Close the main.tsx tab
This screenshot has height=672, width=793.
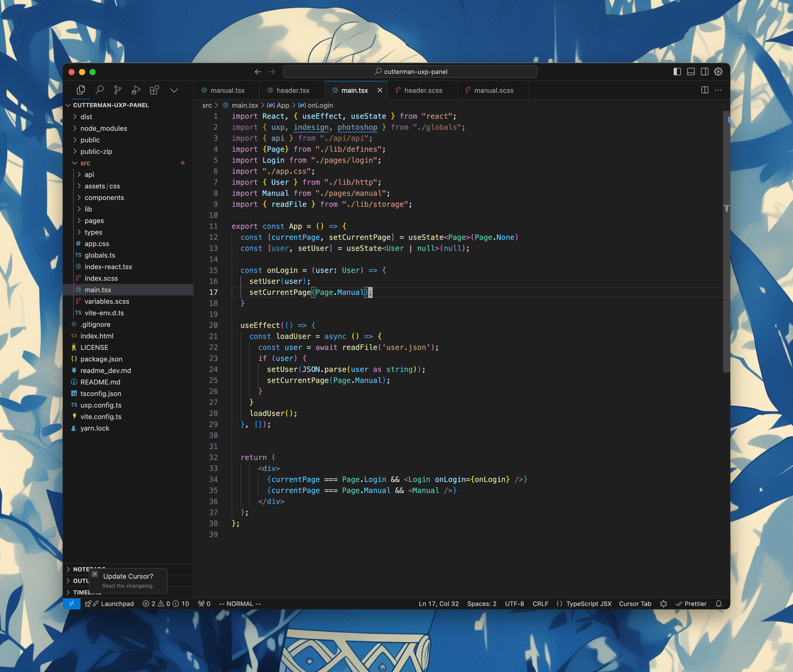pos(380,90)
